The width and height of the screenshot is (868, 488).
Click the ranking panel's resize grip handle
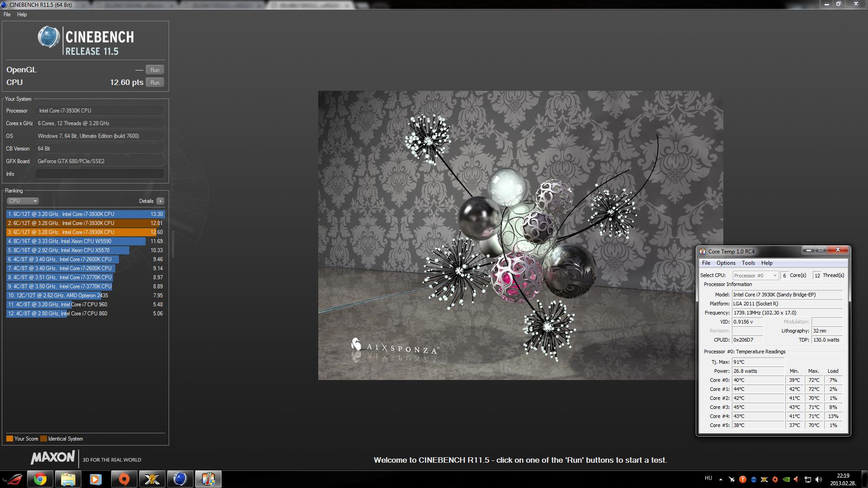173,244
